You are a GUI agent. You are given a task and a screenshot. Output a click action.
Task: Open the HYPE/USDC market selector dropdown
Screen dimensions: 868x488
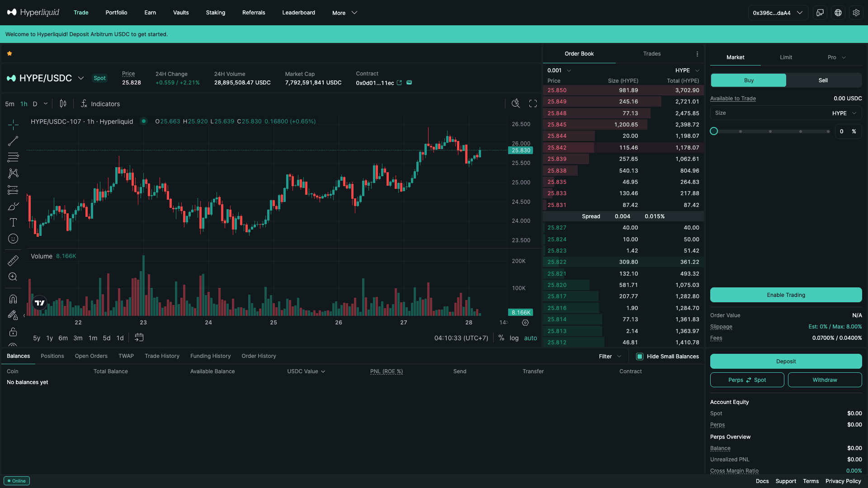(x=81, y=78)
